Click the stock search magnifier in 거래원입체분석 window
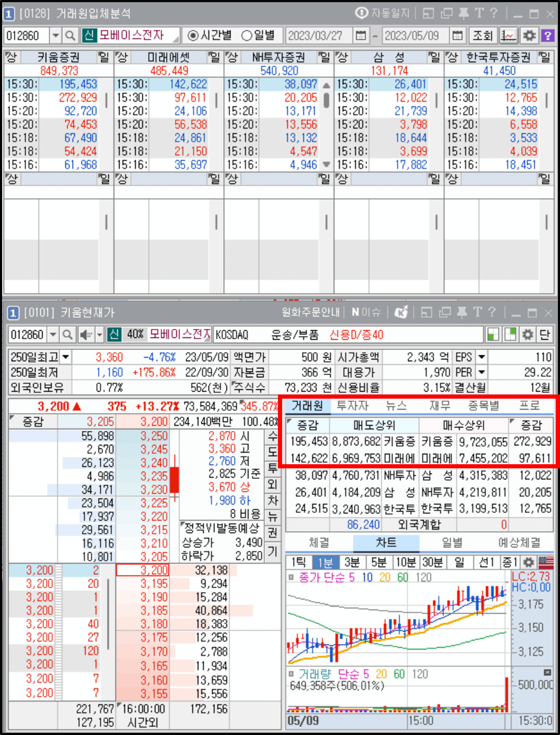This screenshot has width=560, height=735. [x=70, y=35]
